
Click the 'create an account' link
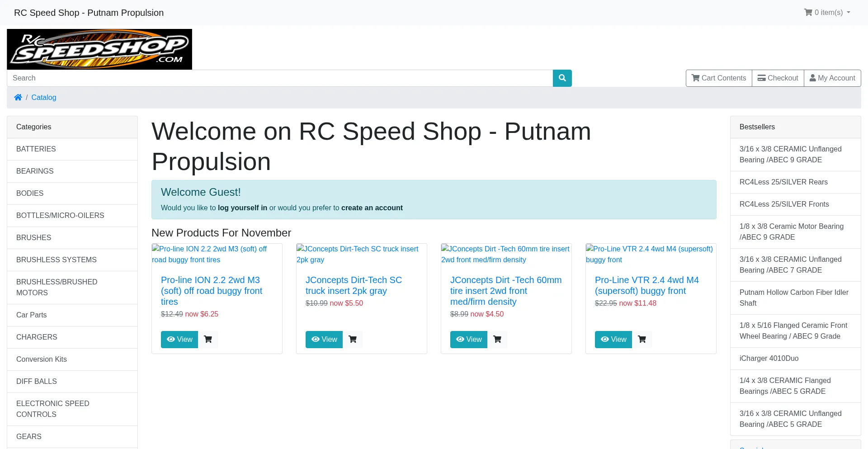click(x=372, y=208)
